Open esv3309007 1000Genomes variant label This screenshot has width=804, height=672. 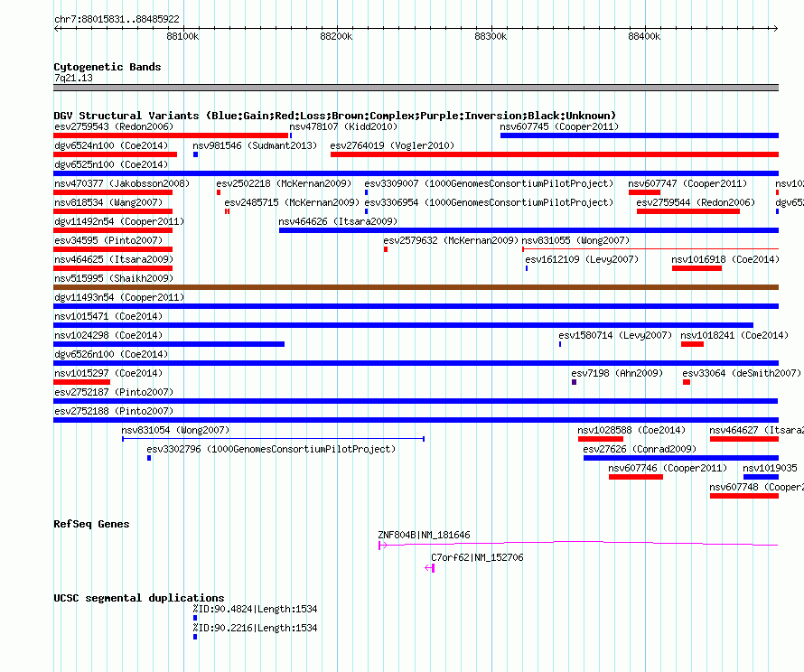coord(489,183)
